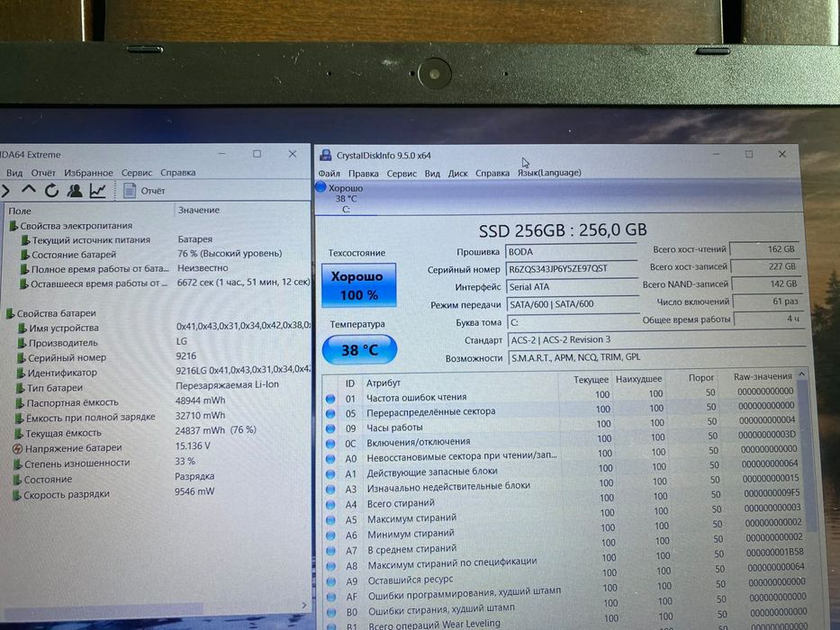840x630 pixels.
Task: Click the serial number field R6ZQS343JP6Y5ZE97QST
Action: coord(571,269)
